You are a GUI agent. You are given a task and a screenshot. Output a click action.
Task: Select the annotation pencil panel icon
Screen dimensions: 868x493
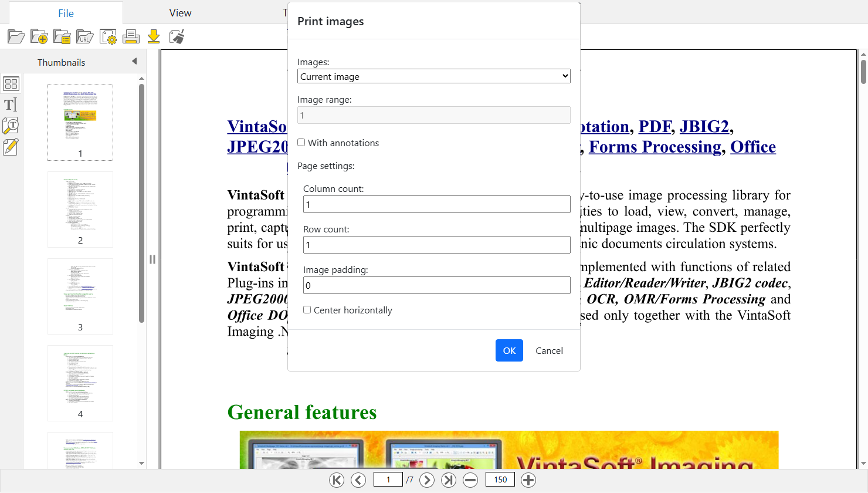(x=11, y=147)
